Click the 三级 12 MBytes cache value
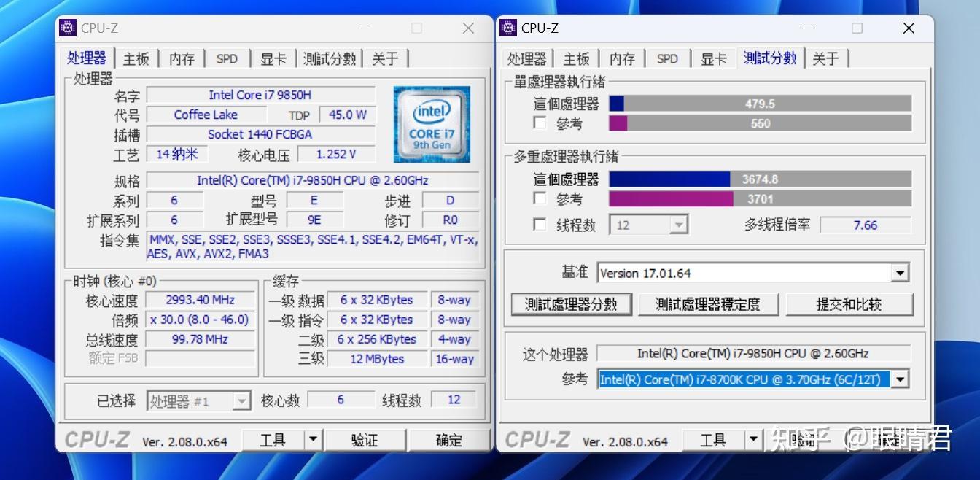 pyautogui.click(x=377, y=359)
